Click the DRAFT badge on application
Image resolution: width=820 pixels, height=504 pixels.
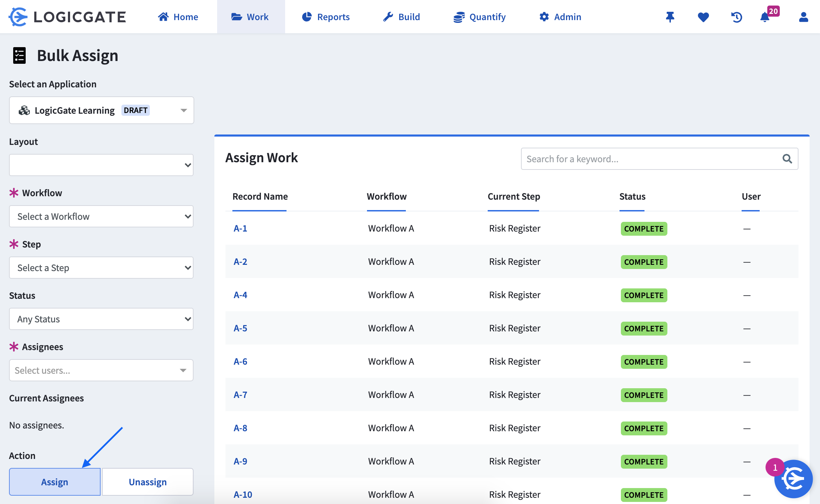point(136,110)
